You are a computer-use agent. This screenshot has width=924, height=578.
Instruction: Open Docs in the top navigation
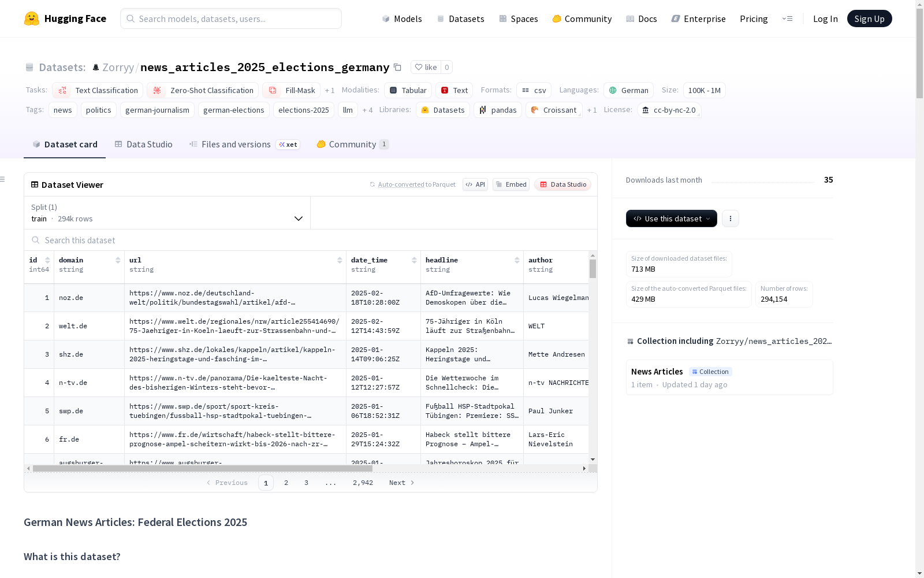(642, 18)
